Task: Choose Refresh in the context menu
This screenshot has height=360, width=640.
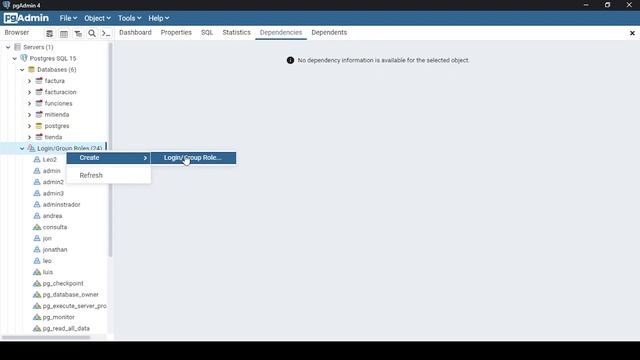Action: pos(109,176)
